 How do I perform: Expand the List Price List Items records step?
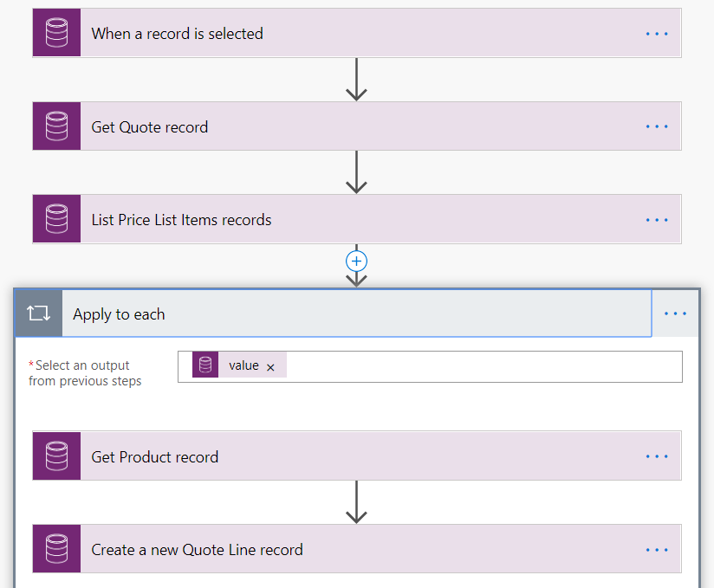[x=347, y=219]
